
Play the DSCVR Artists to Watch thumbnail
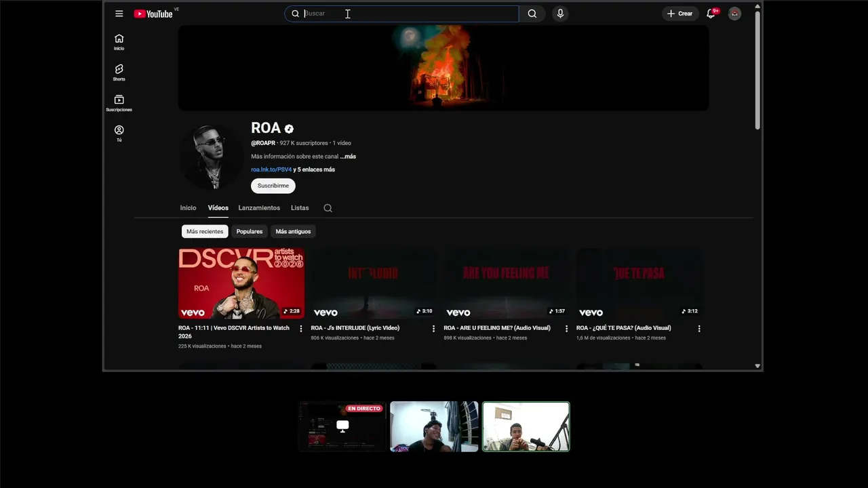(241, 283)
